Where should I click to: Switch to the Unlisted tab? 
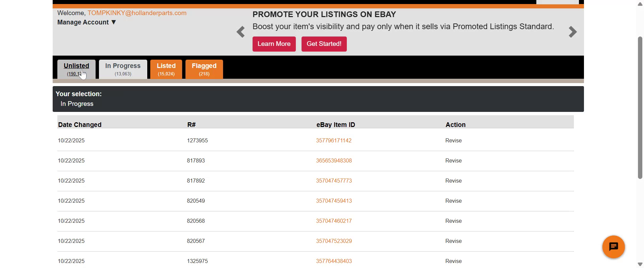click(76, 69)
